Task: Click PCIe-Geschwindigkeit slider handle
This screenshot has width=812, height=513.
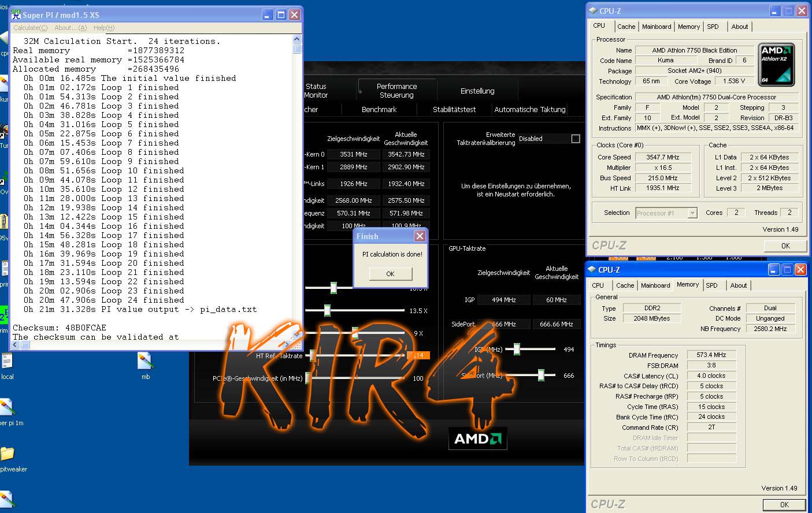Action: (308, 378)
